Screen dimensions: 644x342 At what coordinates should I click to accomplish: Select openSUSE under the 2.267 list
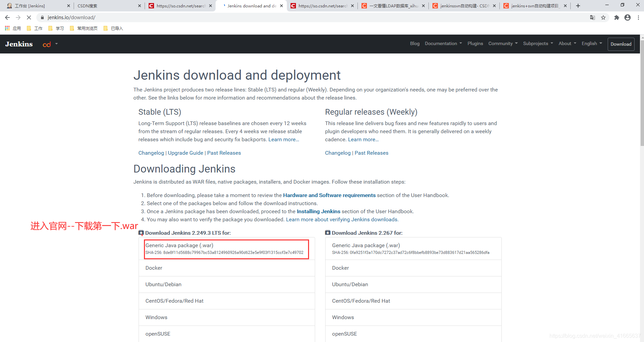coord(413,334)
